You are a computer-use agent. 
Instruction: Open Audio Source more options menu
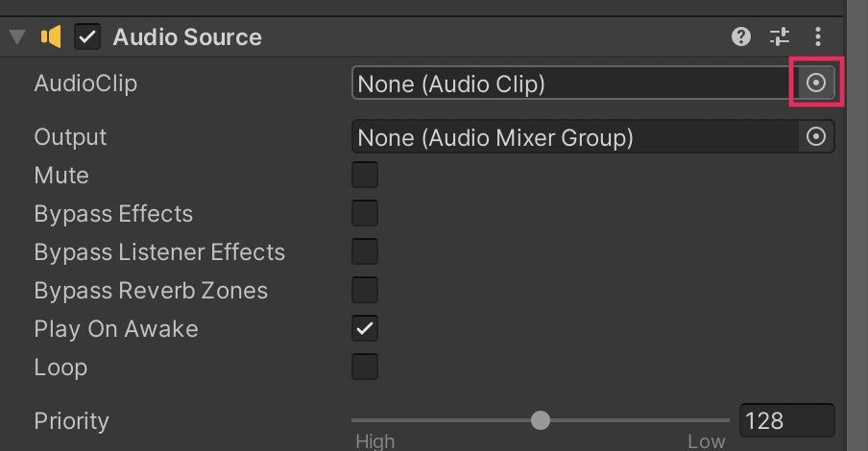817,37
